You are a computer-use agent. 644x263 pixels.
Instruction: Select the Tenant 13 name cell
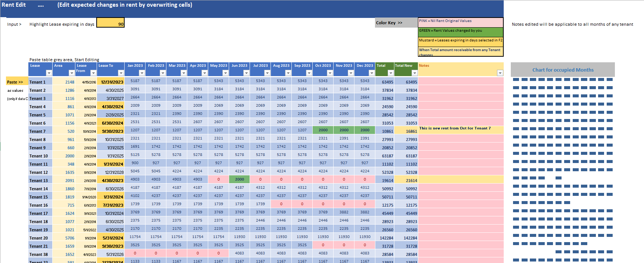(40, 180)
